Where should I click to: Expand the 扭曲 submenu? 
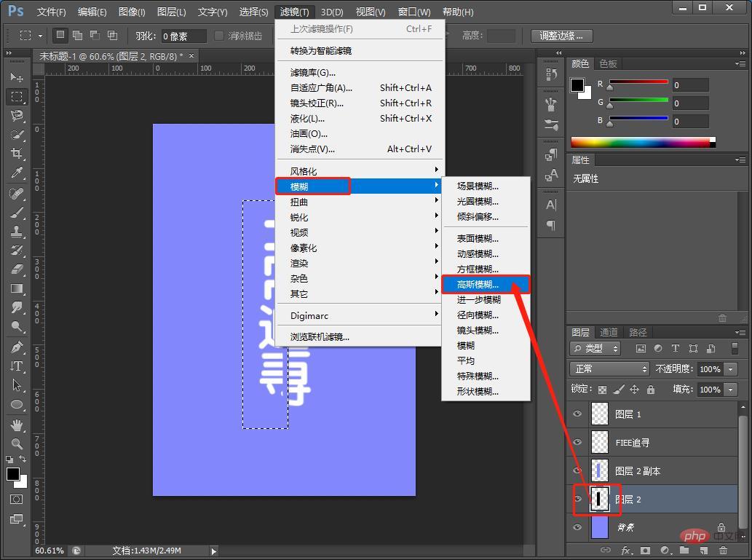point(359,202)
